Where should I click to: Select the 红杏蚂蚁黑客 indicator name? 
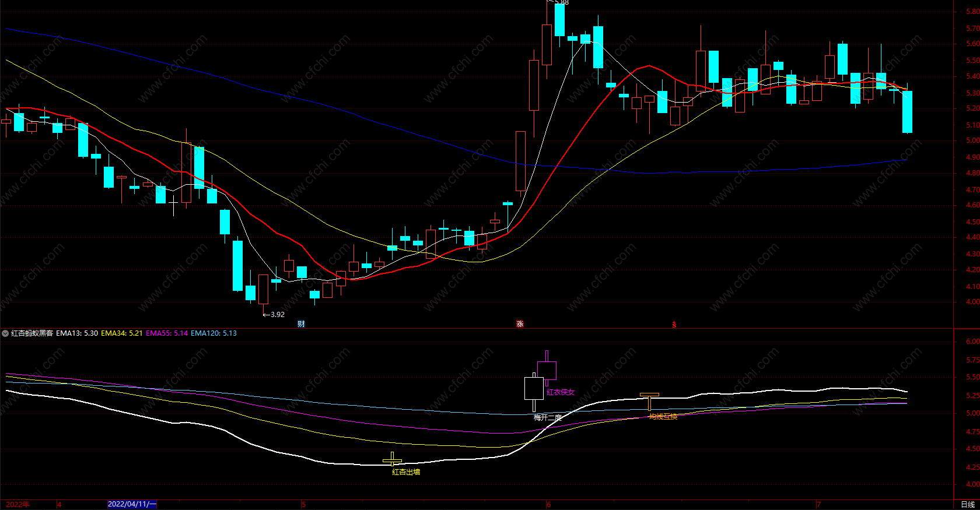pos(32,333)
